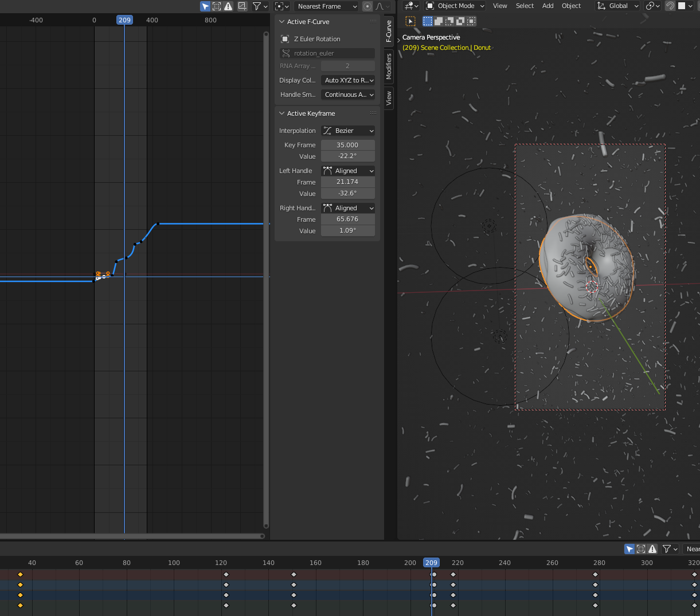700x616 pixels.
Task: Select the top-row keyframe at frame 35
Action: [x=20, y=574]
